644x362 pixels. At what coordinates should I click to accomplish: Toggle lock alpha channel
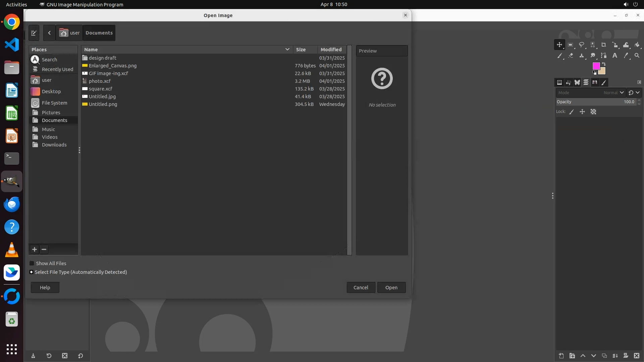click(x=593, y=112)
